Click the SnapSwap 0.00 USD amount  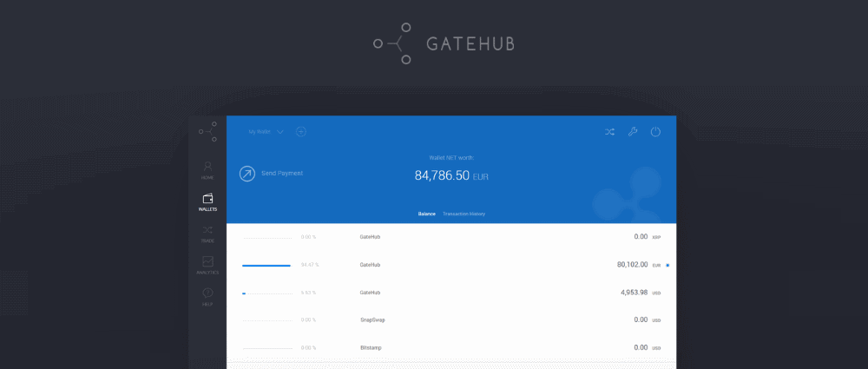click(648, 320)
